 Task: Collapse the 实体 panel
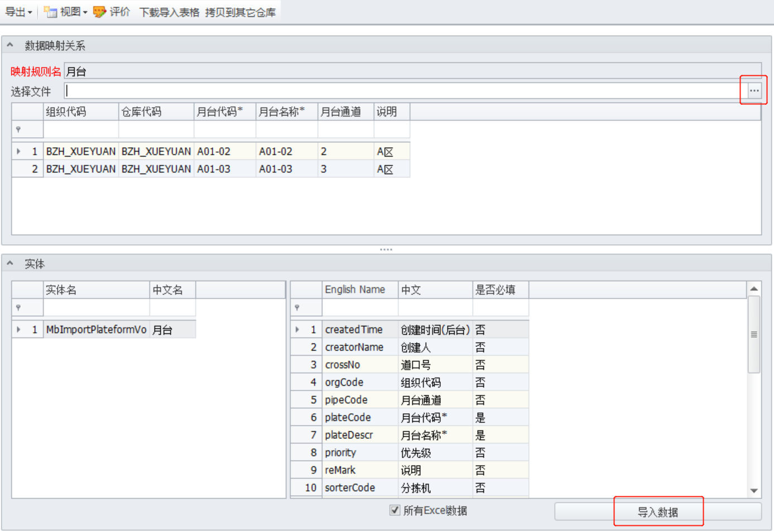(10, 263)
